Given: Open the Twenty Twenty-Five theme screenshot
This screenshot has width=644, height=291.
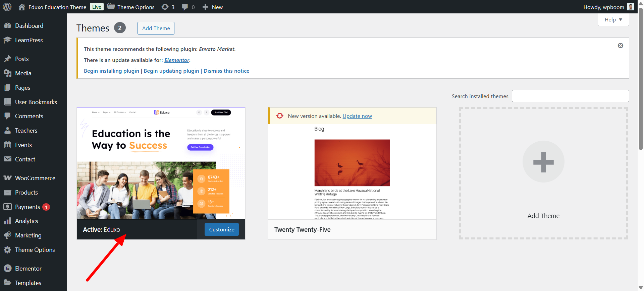Looking at the screenshot, I should (352, 172).
